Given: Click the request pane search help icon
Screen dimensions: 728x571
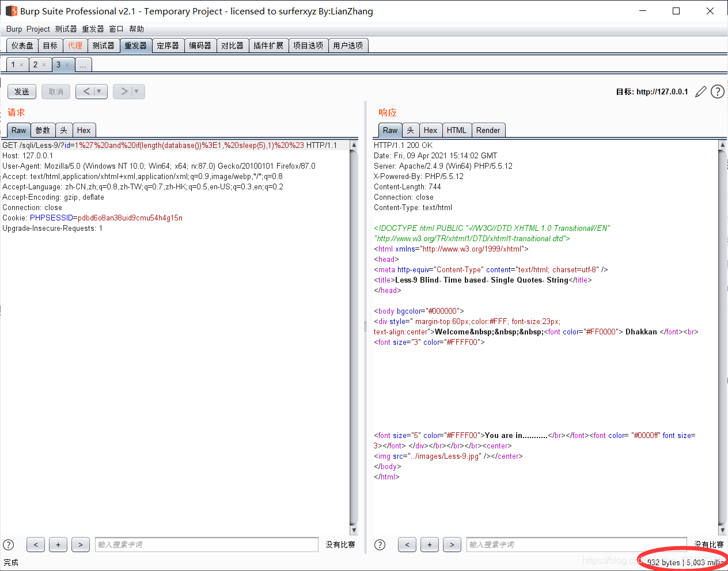Looking at the screenshot, I should pos(9,545).
